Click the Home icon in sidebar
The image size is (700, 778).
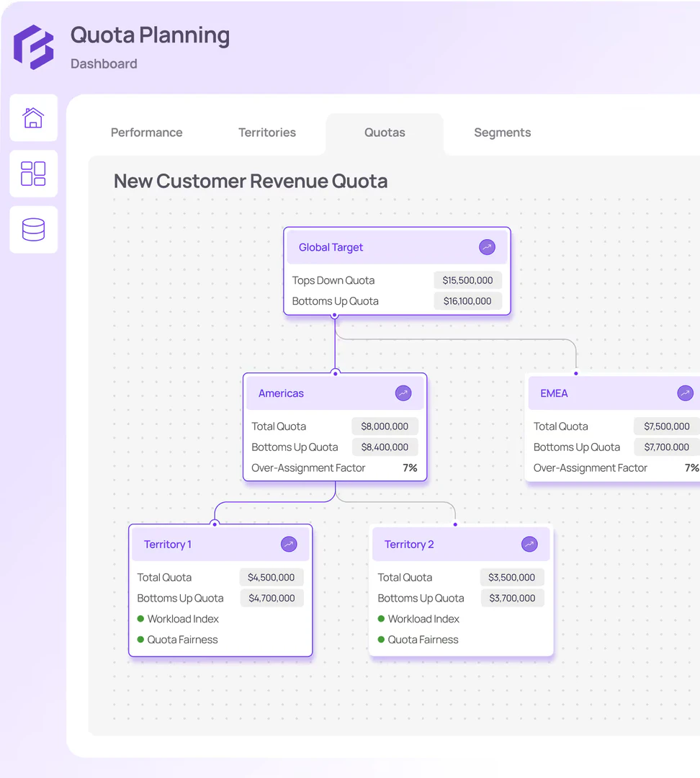click(33, 117)
